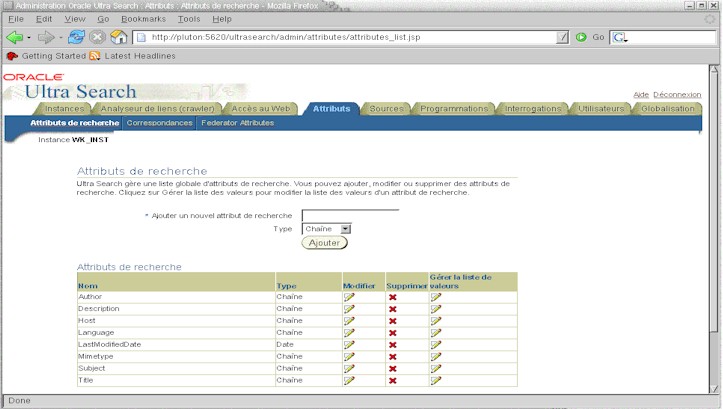The image size is (723, 409).
Task: Edit the Language attribute with Modifier pencil
Action: coord(349,333)
